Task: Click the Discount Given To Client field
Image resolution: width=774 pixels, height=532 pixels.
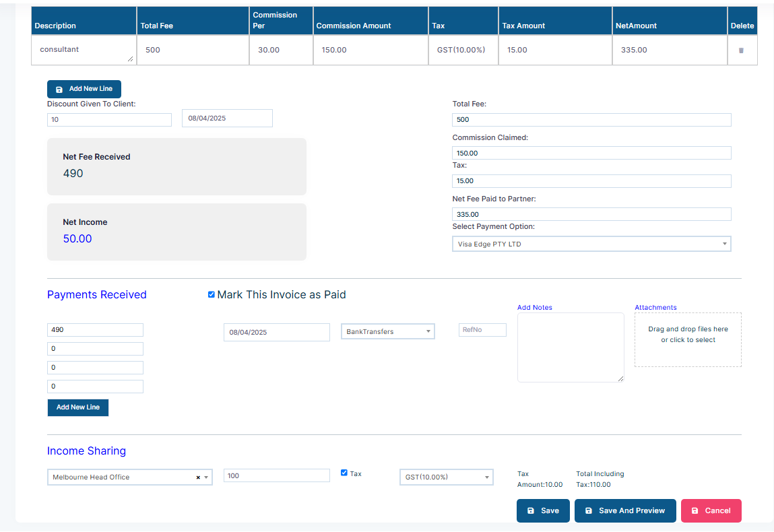Action: tap(109, 120)
